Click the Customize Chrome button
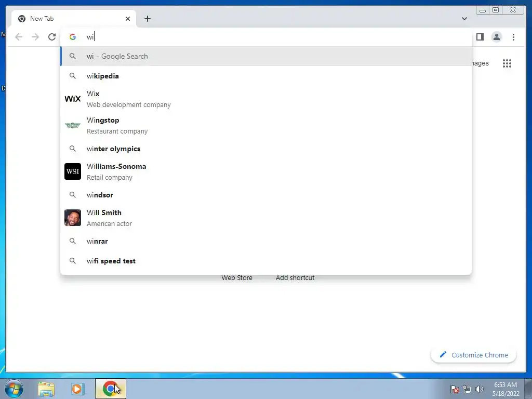532x399 pixels. 473,355
